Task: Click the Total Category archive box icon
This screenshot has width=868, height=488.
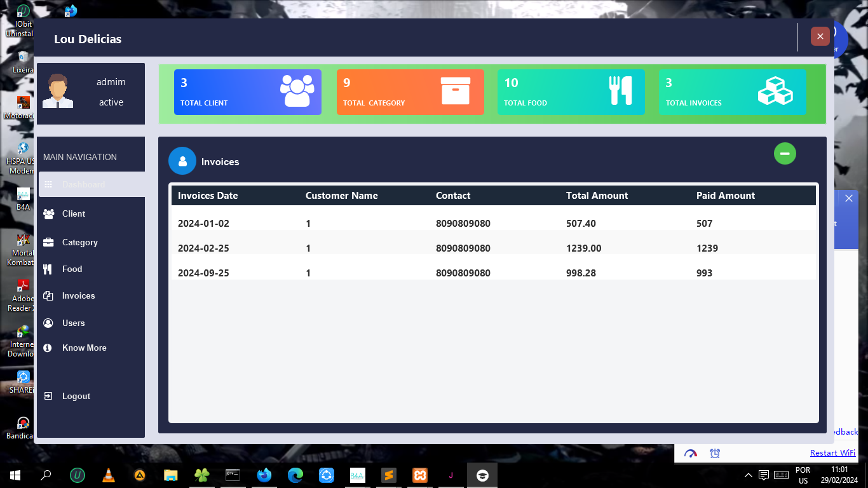Action: coord(456,91)
